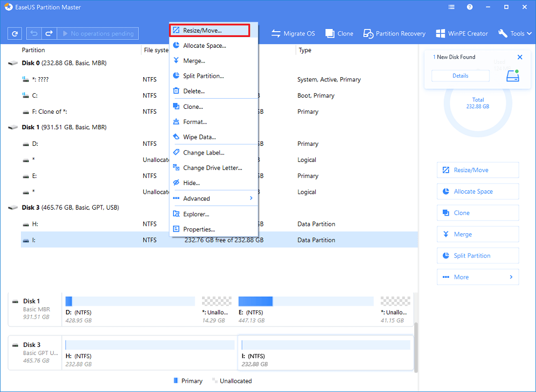Click Merge button in right panel
Image resolution: width=536 pixels, height=392 pixels.
point(478,234)
